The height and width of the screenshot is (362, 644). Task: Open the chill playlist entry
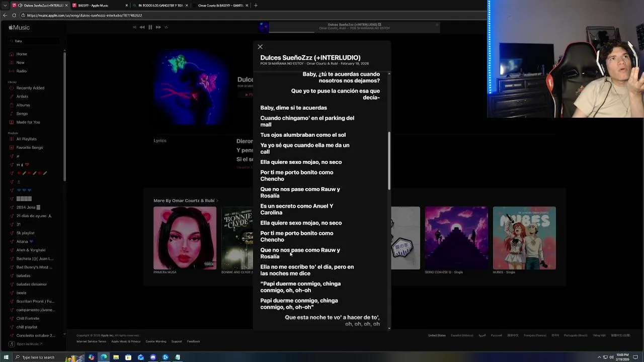pos(27,327)
